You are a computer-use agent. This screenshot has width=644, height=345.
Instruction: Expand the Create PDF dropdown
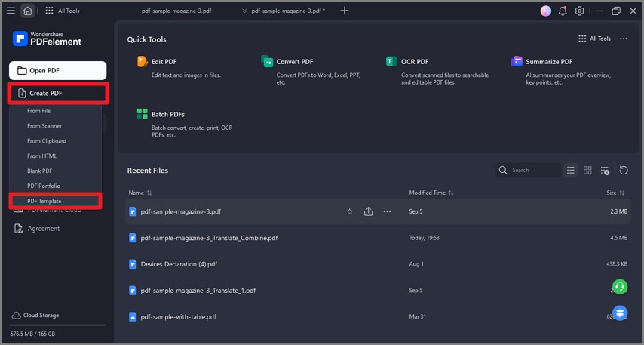(58, 94)
